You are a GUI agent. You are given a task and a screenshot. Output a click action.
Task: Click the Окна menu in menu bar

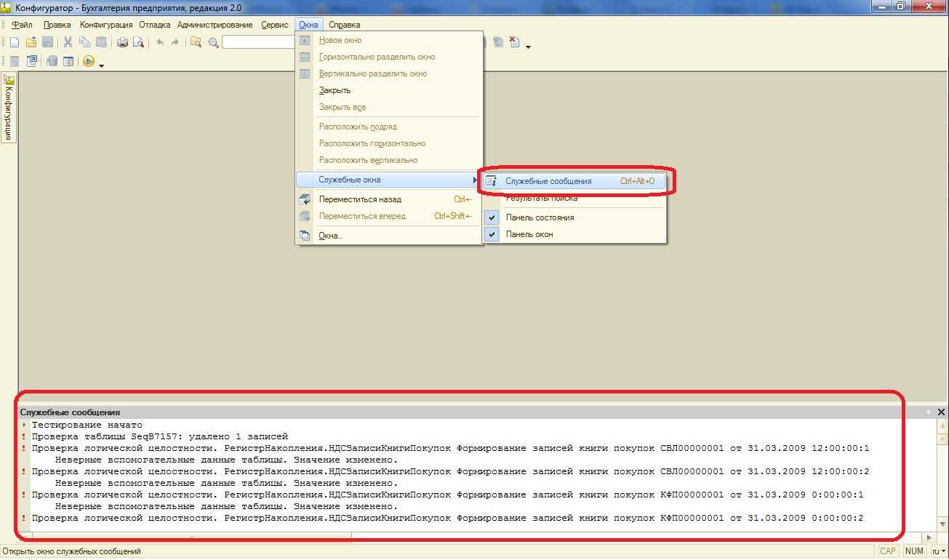(308, 25)
